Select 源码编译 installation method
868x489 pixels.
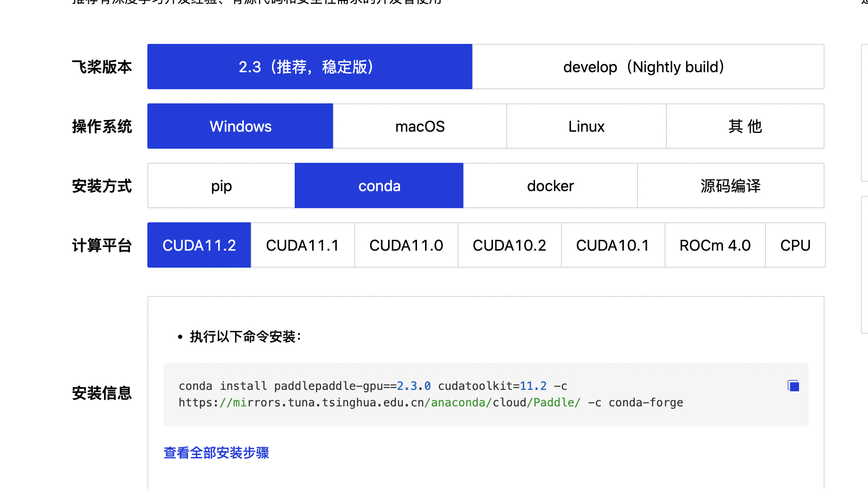click(731, 185)
